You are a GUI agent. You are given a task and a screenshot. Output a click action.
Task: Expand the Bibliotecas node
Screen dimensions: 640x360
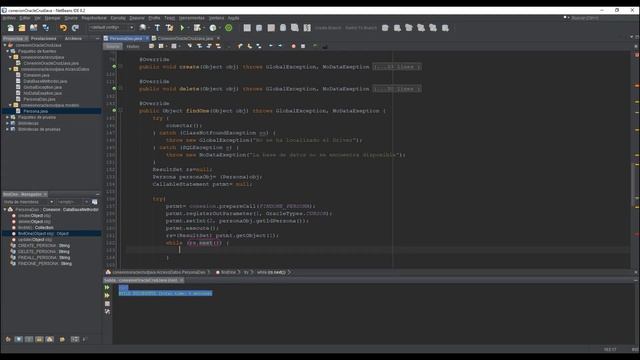pyautogui.click(x=8, y=123)
